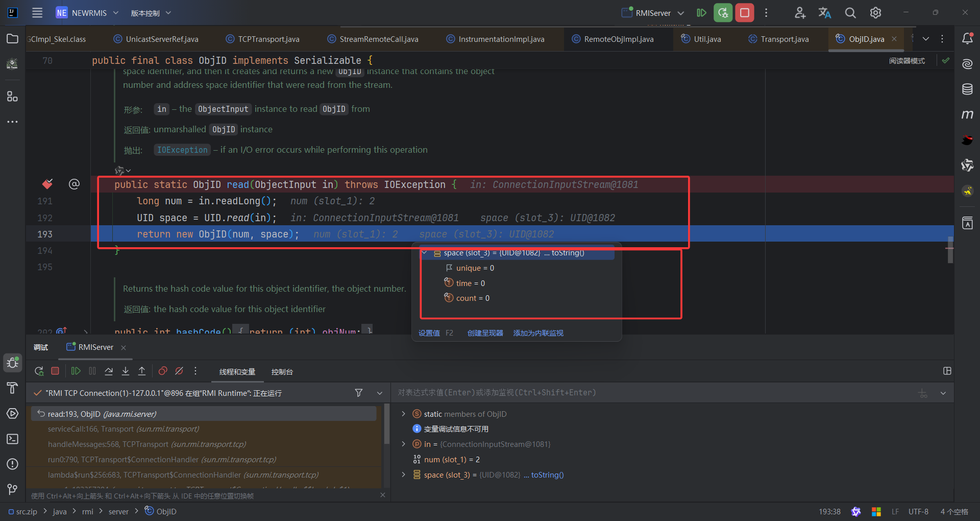Open the Git version control tool window
The image size is (980, 521).
12,489
